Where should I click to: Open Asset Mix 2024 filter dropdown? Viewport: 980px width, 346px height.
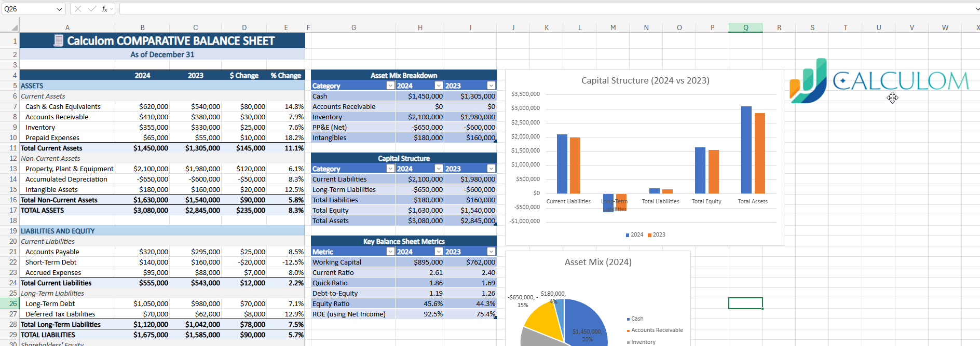[x=439, y=86]
